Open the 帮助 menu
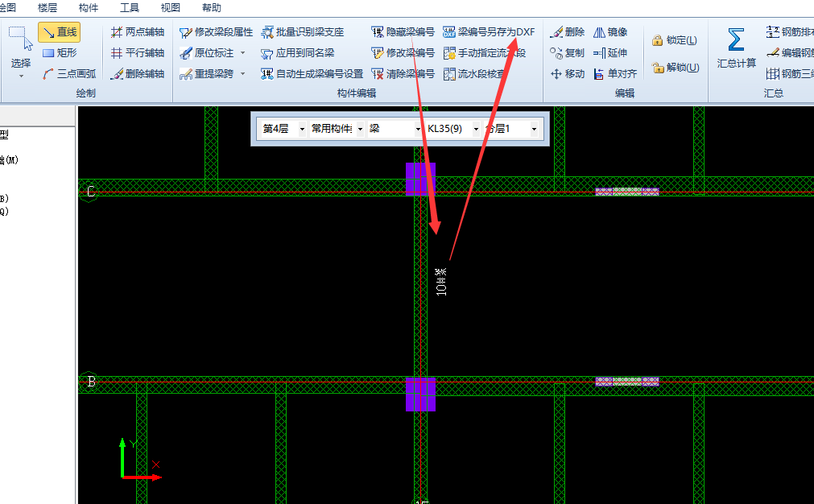This screenshot has width=814, height=504. point(211,8)
